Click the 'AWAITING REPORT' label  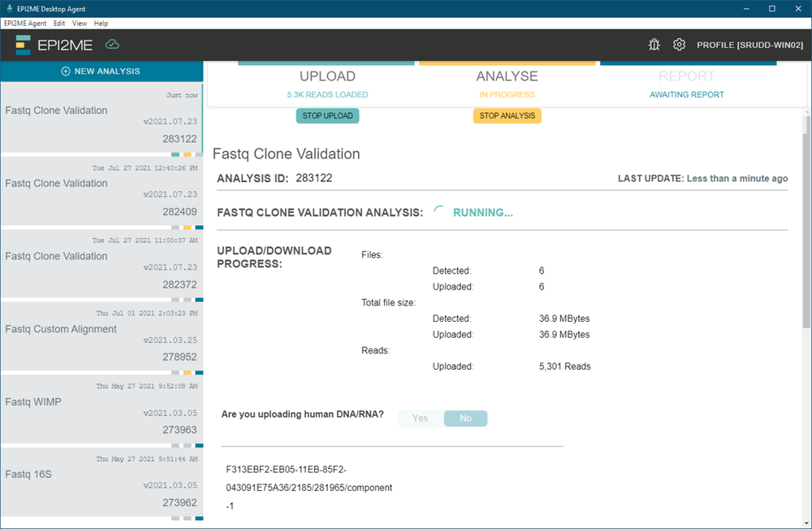tap(687, 95)
